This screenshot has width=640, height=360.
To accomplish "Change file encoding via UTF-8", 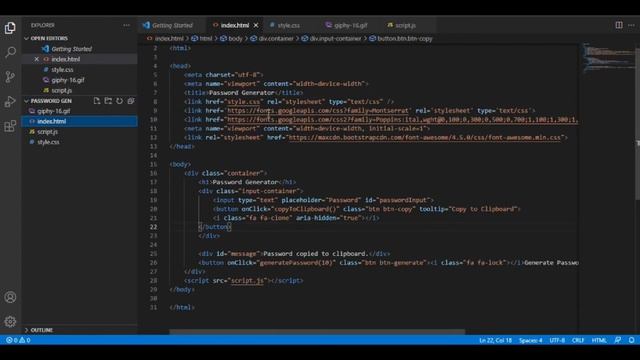I will 557,340.
